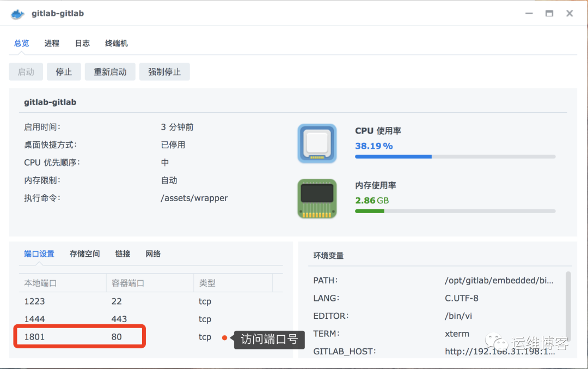
Task: Select the 网络 sub-tab
Action: pos(153,254)
